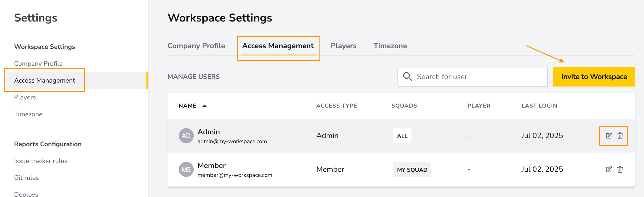This screenshot has height=197, width=644.
Task: Open the Company Profile tab
Action: (x=196, y=46)
